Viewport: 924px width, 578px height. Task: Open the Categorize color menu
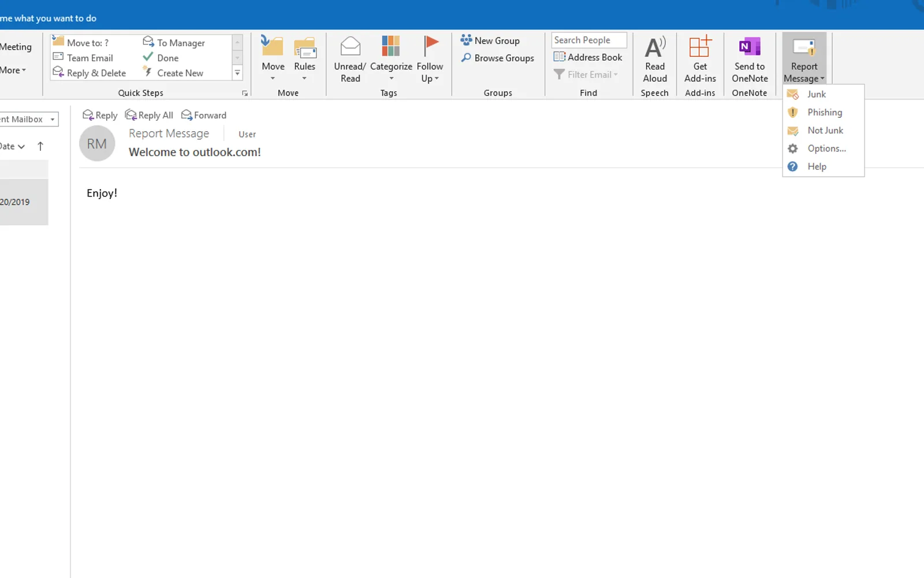[391, 59]
